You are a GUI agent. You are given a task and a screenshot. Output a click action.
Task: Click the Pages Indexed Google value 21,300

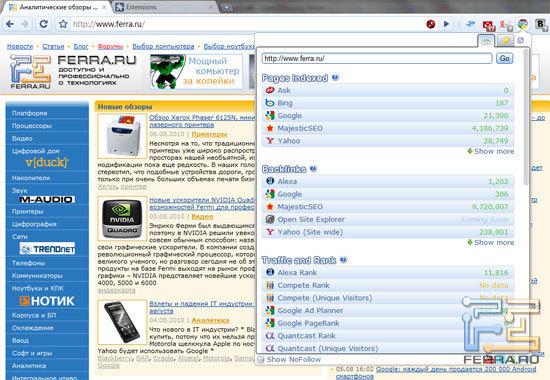(x=496, y=115)
